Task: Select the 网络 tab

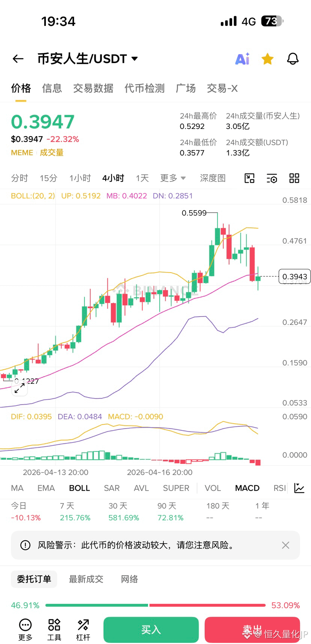Action: point(130,579)
